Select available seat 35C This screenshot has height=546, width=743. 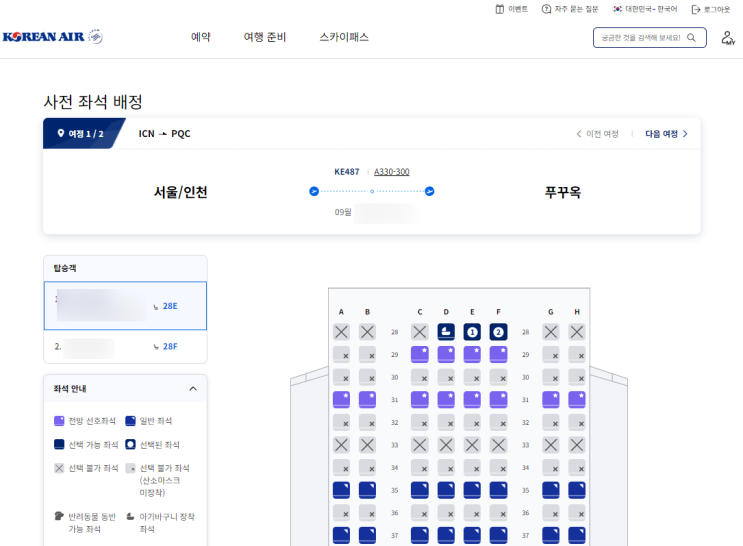419,490
